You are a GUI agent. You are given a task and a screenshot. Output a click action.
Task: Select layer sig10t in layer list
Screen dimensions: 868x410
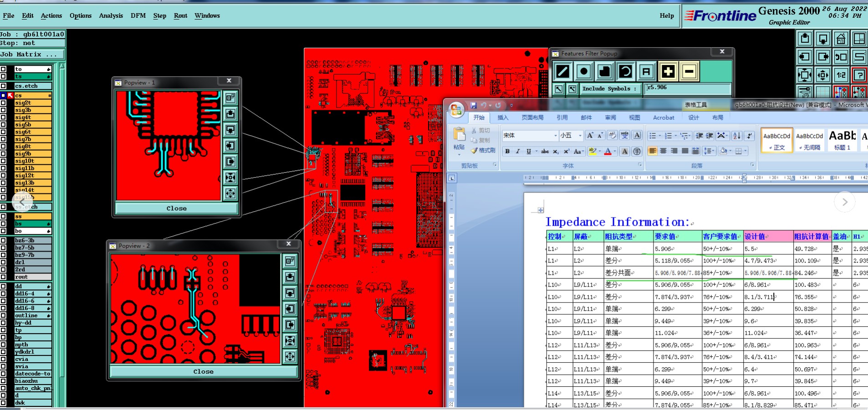[33, 161]
